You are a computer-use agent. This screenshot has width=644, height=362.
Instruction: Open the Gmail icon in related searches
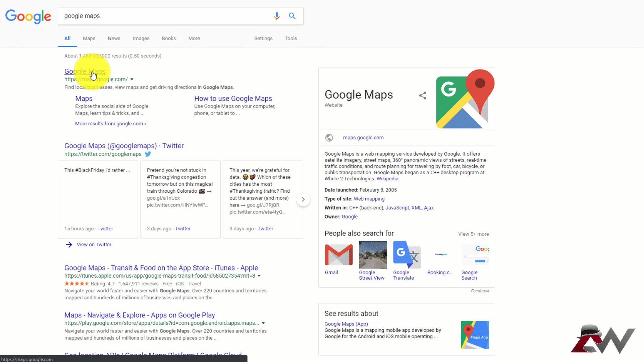pos(338,255)
